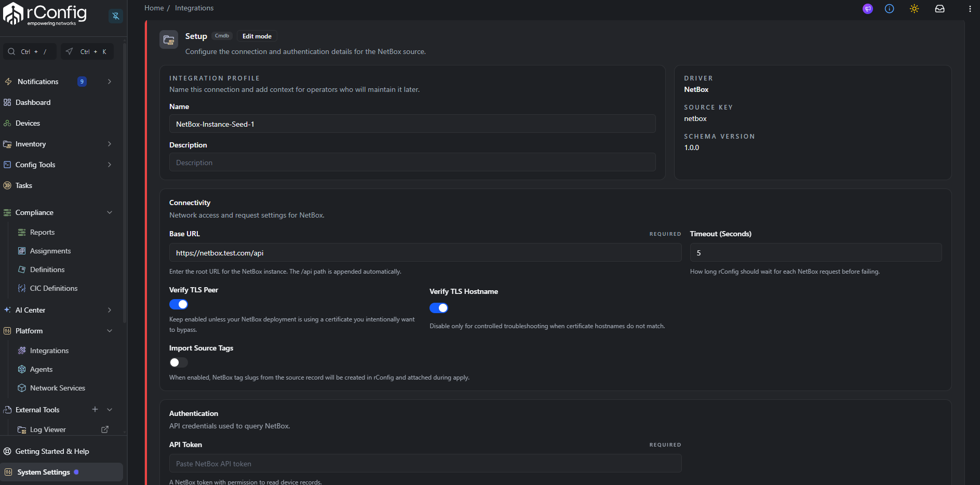Click the Description input field

412,162
